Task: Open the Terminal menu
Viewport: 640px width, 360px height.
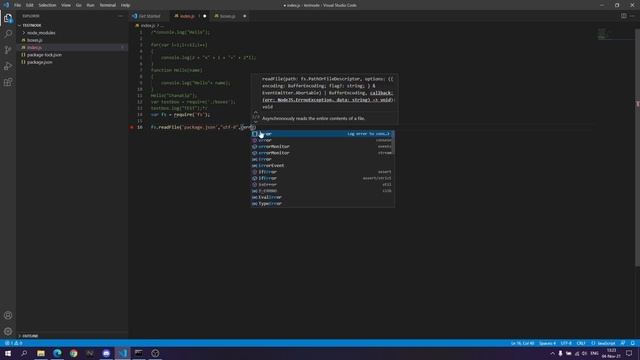Action: 108,5
